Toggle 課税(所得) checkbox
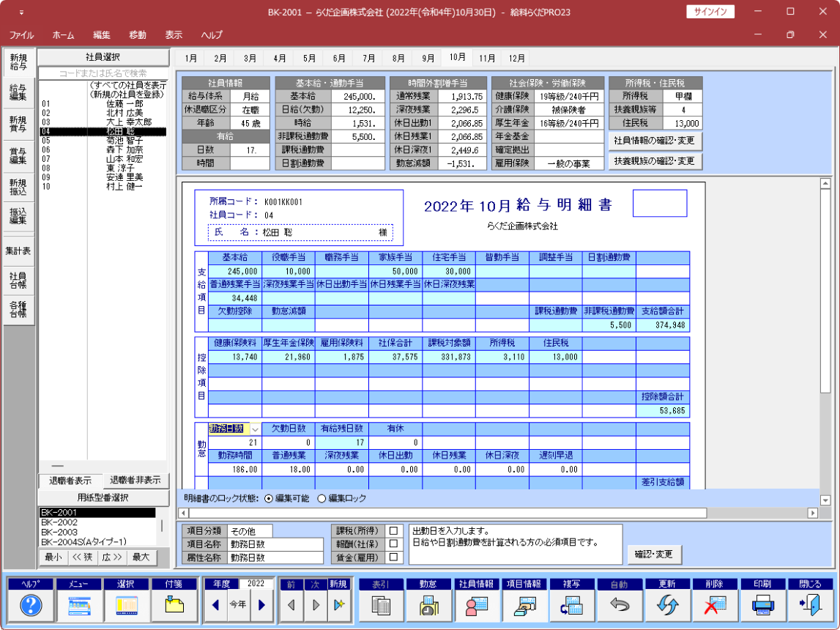 coord(394,530)
